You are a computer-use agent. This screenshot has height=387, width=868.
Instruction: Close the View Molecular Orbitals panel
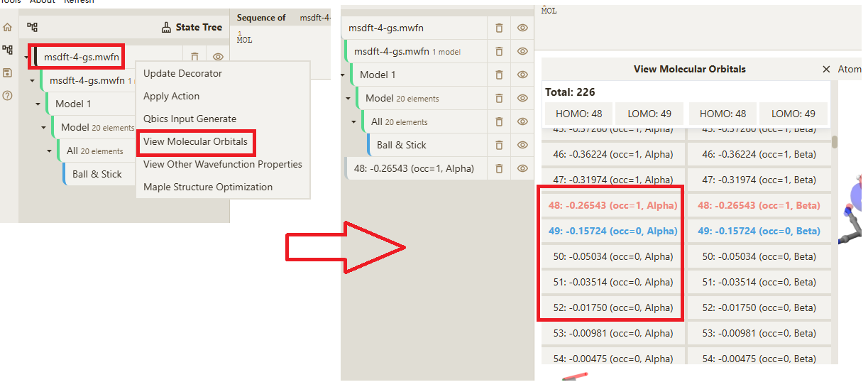point(825,70)
